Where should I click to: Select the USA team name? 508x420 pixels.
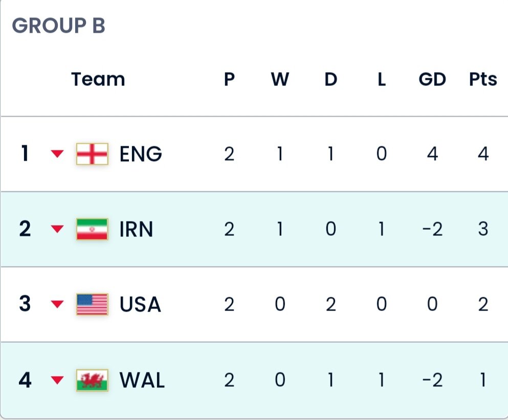coord(140,305)
